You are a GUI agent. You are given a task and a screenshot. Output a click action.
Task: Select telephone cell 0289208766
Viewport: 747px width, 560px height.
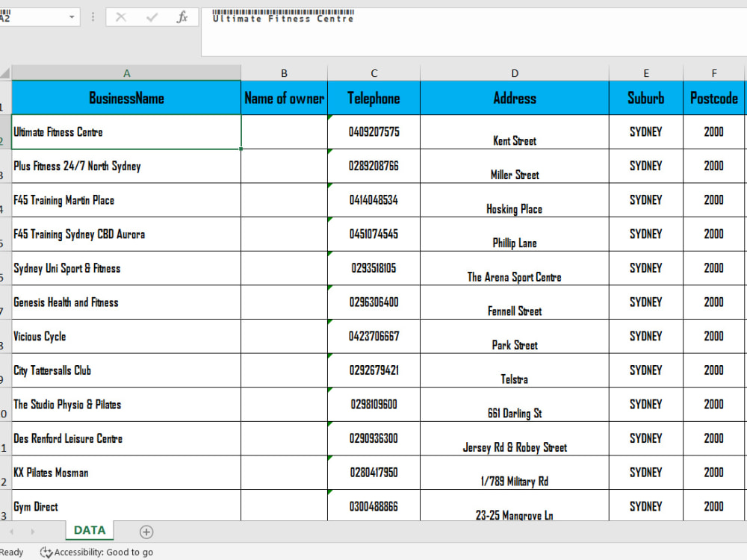374,167
